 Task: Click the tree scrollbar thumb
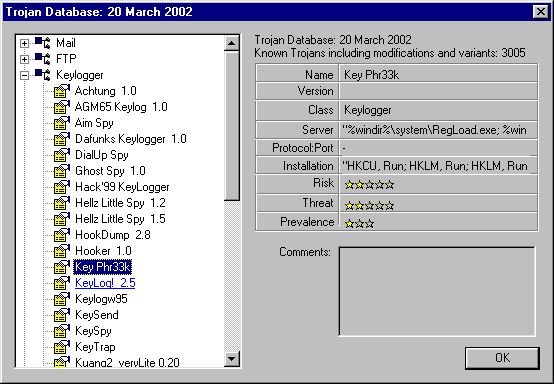(x=232, y=126)
